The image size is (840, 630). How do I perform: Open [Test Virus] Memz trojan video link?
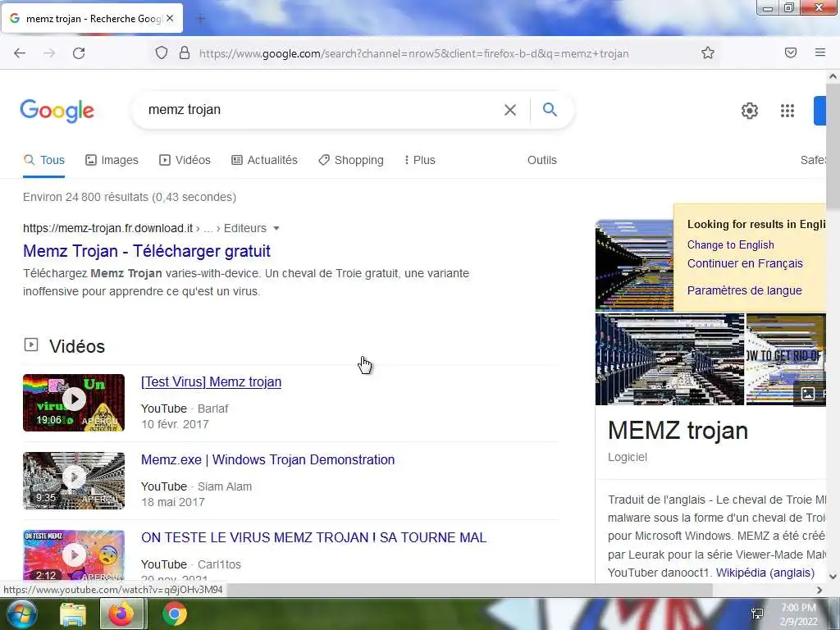click(211, 382)
